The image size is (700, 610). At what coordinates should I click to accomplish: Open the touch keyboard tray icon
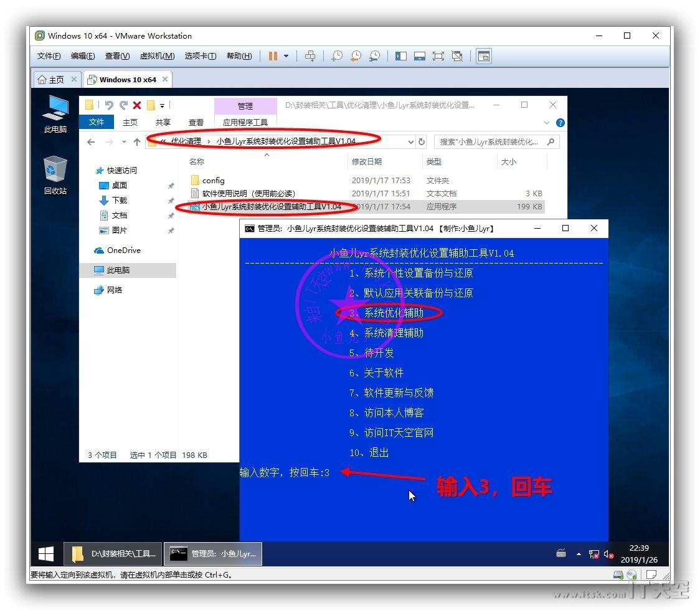pyautogui.click(x=561, y=554)
